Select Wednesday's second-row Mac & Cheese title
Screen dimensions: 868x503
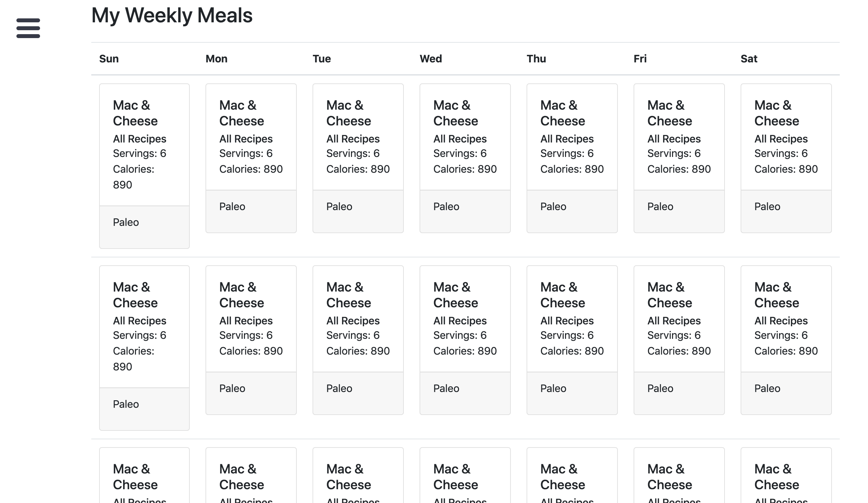[455, 295]
